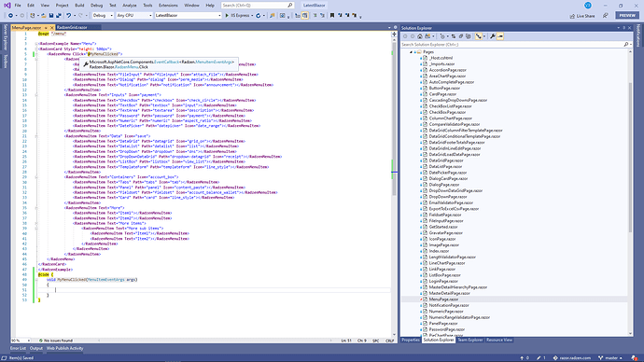Click the Properties wrench icon in Solution Explorer
This screenshot has width=644, height=362.
[x=493, y=36]
